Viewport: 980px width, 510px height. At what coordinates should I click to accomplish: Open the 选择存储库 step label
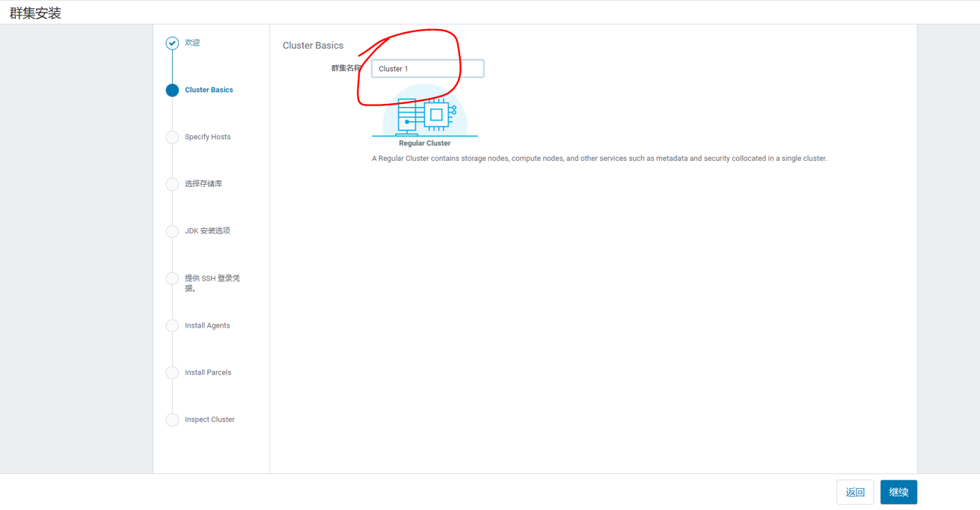(203, 183)
